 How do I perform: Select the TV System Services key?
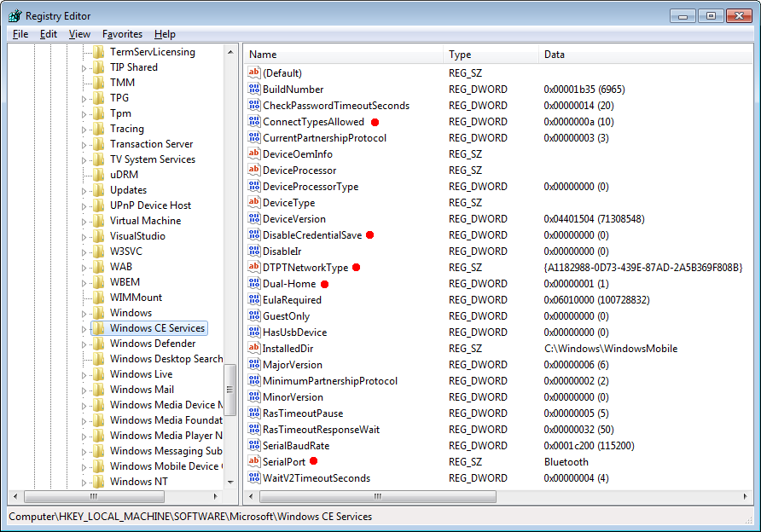click(x=153, y=159)
